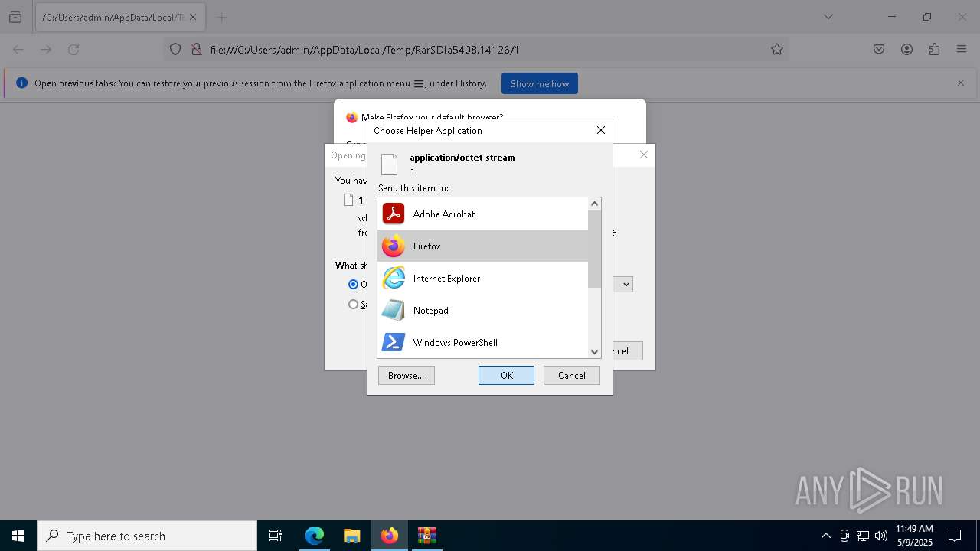
Task: Click the taskbar search box
Action: coord(147,536)
